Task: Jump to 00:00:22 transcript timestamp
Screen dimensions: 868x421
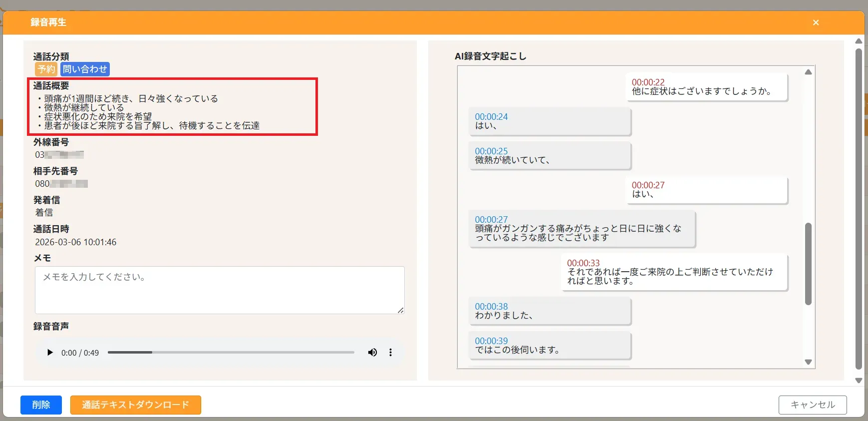Action: (648, 82)
